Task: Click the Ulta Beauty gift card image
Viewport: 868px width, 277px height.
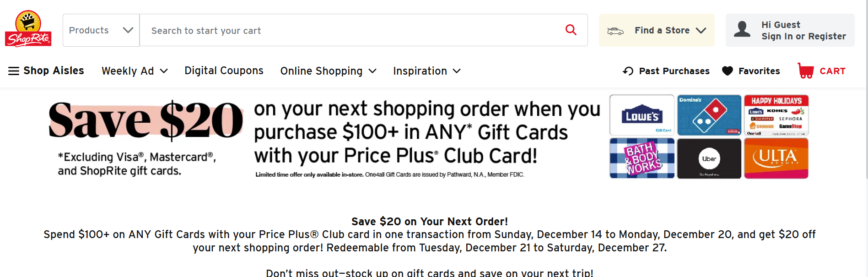Action: tap(776, 158)
